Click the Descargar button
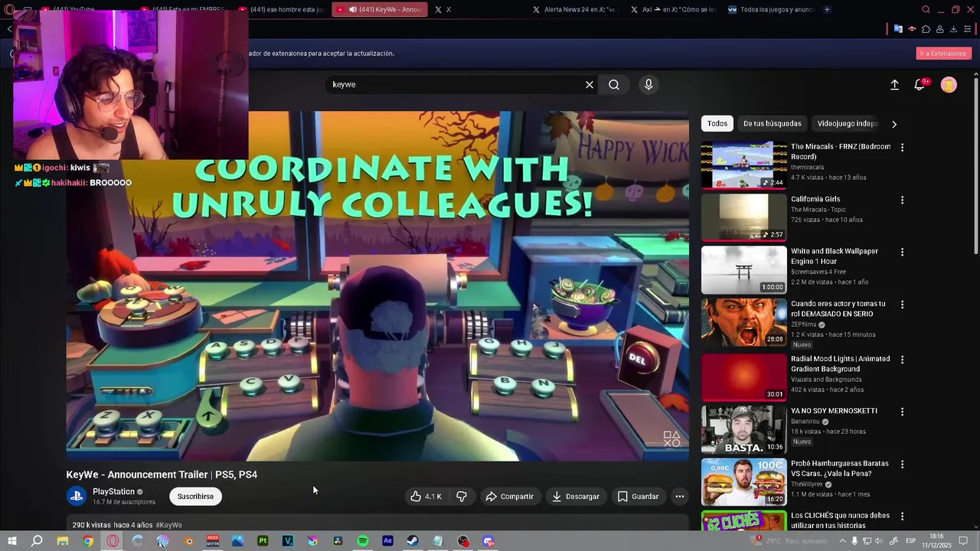The height and width of the screenshot is (551, 980). point(576,497)
